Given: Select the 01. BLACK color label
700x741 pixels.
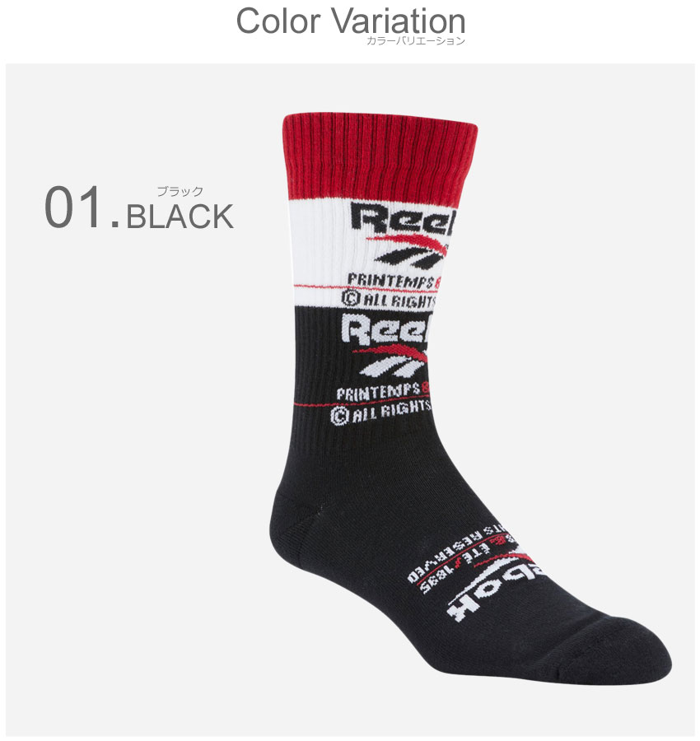Looking at the screenshot, I should [x=139, y=208].
